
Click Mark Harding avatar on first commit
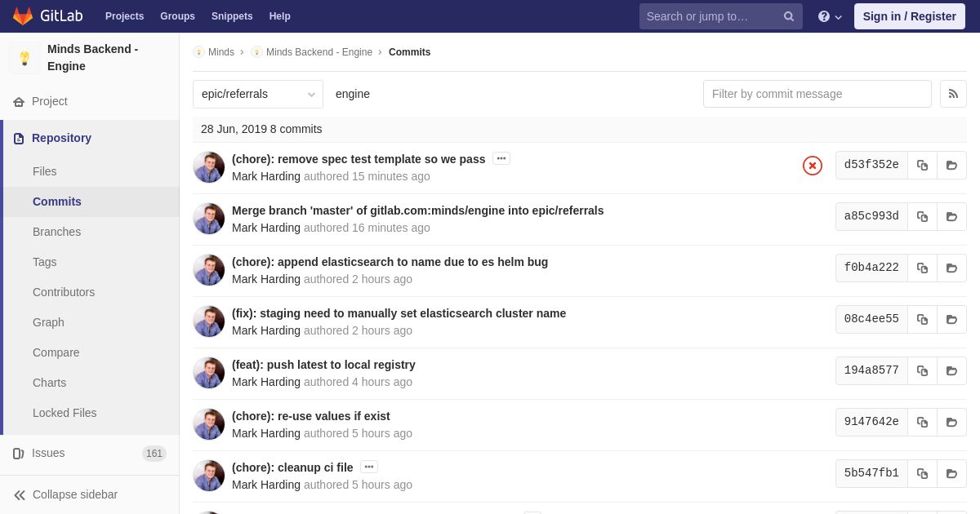click(x=208, y=167)
